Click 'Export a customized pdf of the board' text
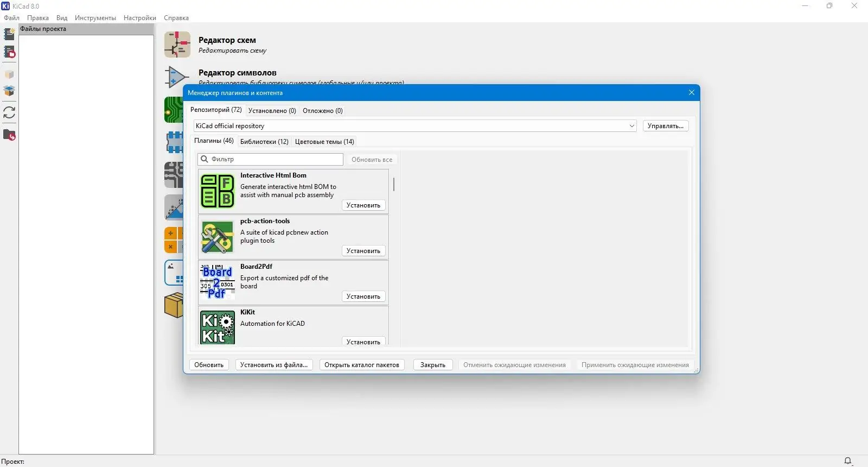This screenshot has width=868, height=467. click(284, 282)
